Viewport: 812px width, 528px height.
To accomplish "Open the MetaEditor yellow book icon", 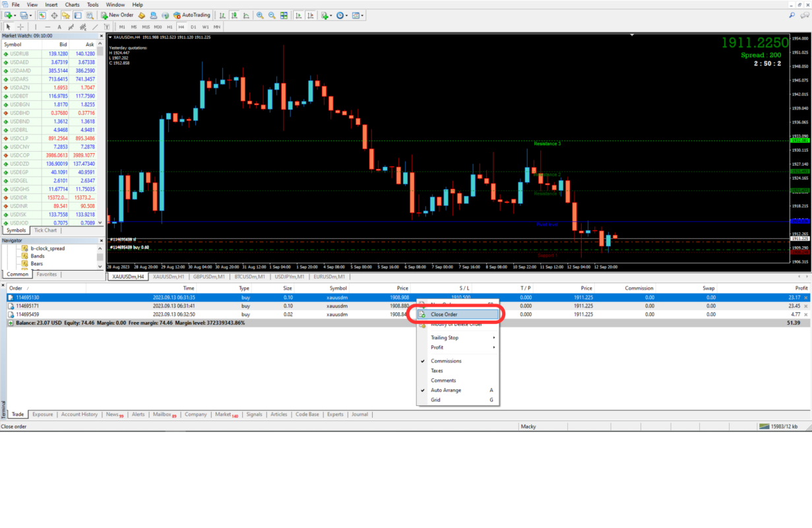I will coord(142,15).
